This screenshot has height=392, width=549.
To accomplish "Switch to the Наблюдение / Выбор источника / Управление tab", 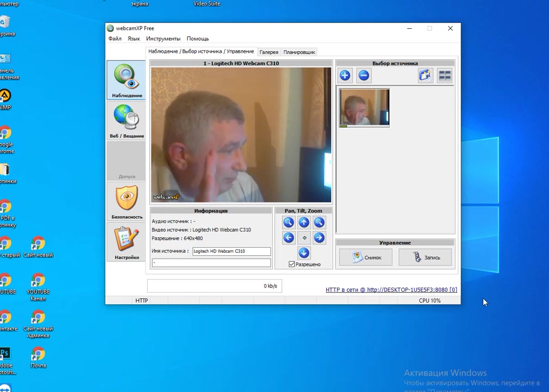I will [x=202, y=51].
